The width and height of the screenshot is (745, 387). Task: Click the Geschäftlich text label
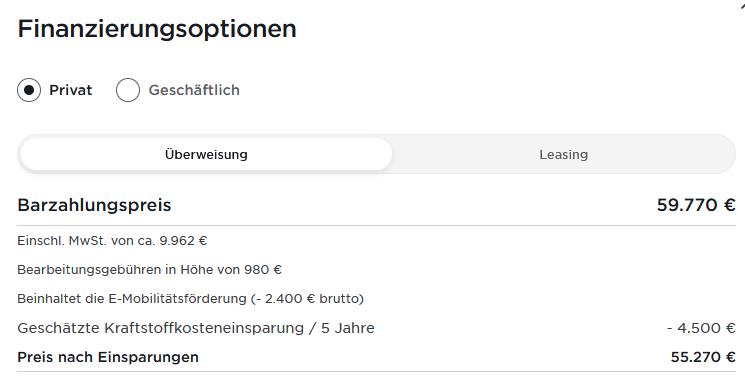pyautogui.click(x=194, y=90)
